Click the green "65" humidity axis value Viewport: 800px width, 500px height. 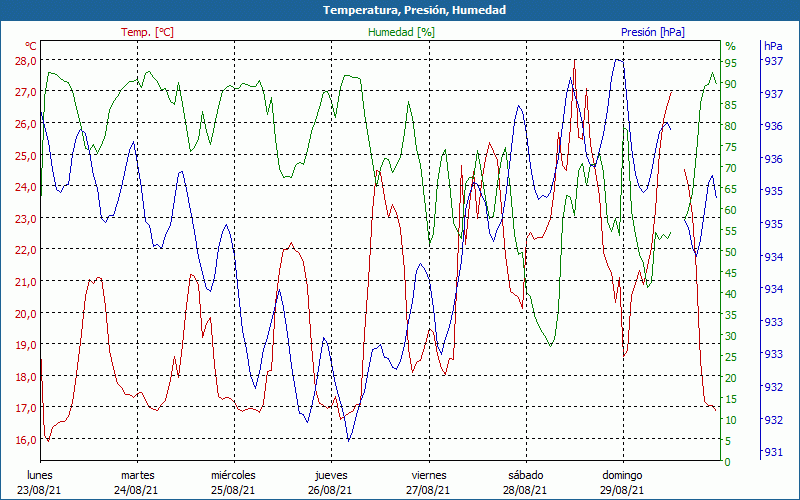point(731,189)
